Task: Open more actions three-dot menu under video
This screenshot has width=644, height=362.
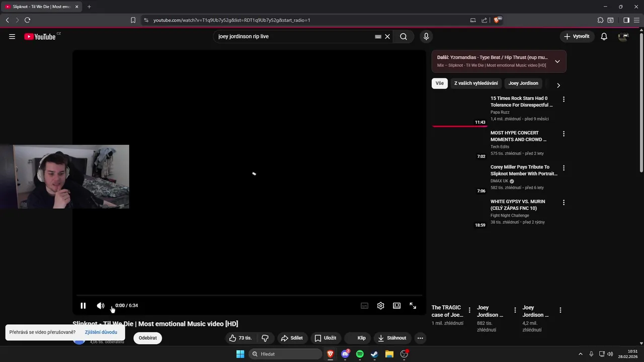Action: point(420,338)
